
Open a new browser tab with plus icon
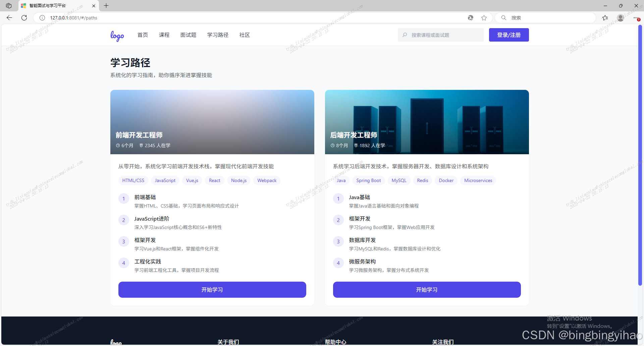click(106, 6)
